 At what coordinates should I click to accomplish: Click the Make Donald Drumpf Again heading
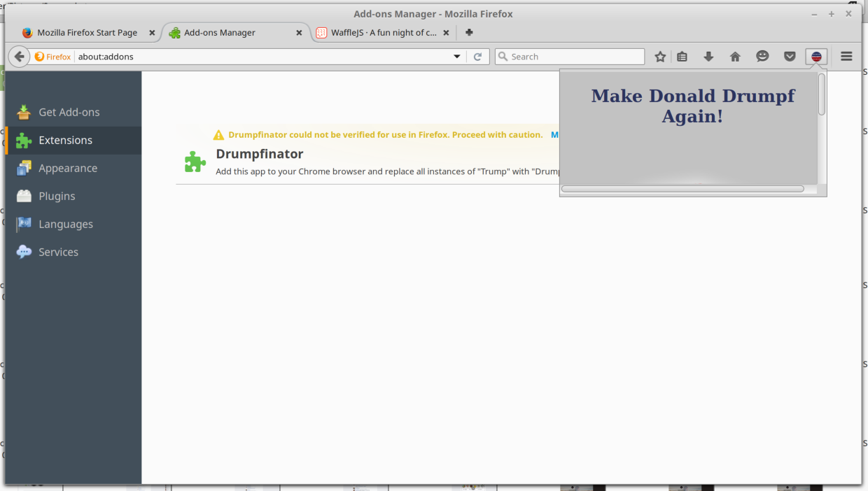tap(692, 106)
